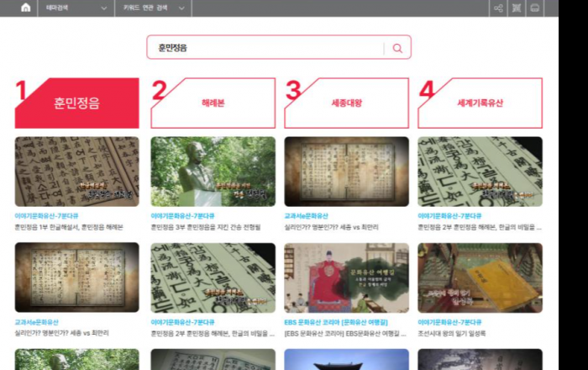Click the 훈민정음 3부 전형필 title link

coord(206,227)
